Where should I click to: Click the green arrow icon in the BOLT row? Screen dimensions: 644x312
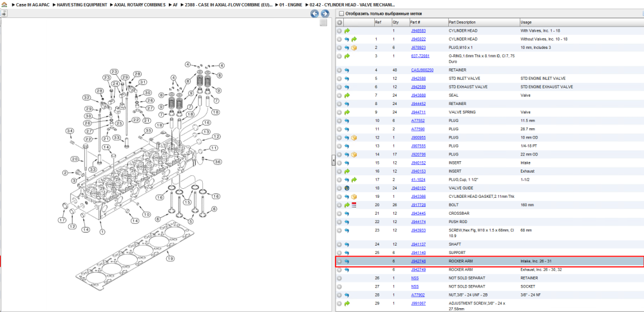pyautogui.click(x=347, y=205)
